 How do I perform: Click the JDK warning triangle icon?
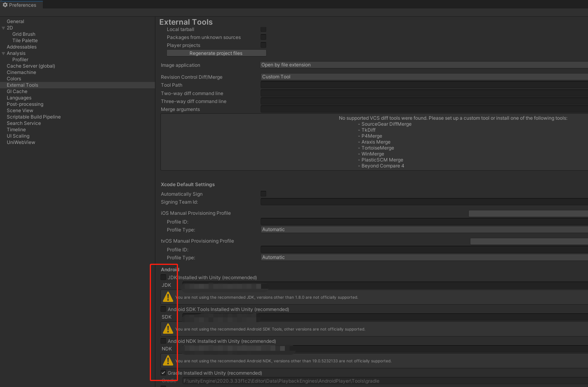(168, 297)
